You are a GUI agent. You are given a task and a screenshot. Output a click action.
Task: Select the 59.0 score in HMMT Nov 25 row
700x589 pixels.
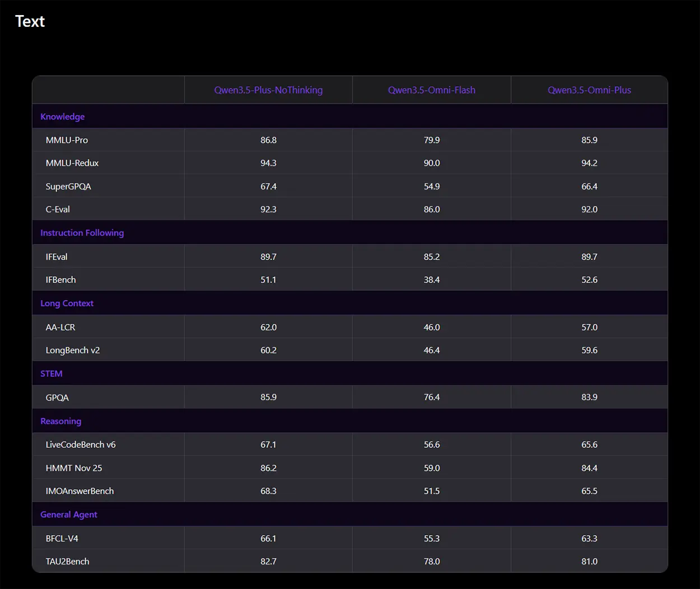(431, 468)
